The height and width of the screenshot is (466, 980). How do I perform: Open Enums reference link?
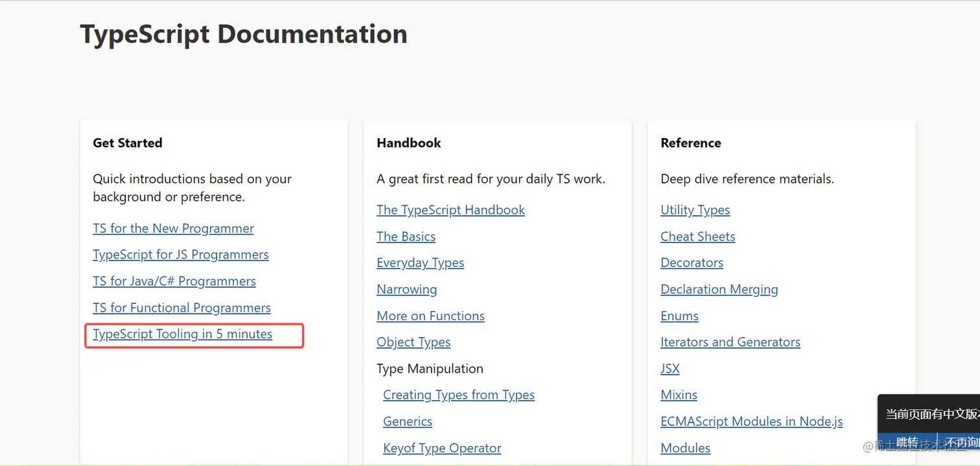[679, 316]
